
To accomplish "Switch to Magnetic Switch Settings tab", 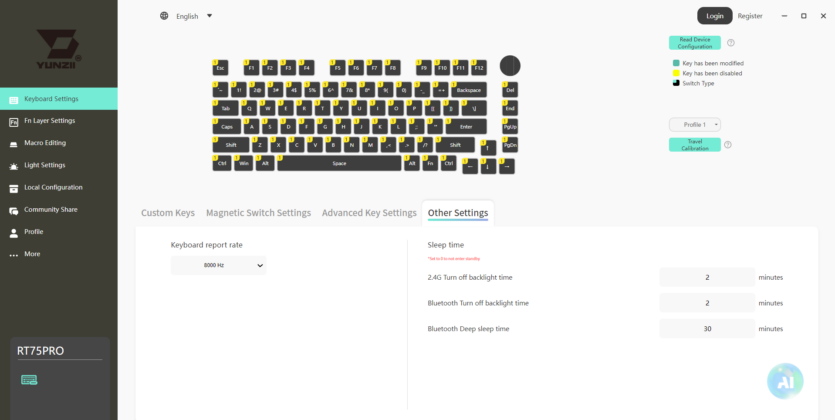I will (x=258, y=213).
